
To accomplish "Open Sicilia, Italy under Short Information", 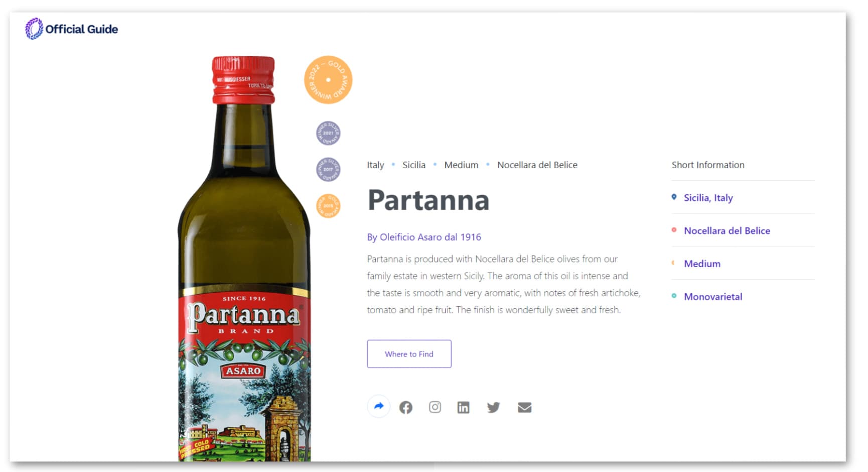I will tap(708, 198).
